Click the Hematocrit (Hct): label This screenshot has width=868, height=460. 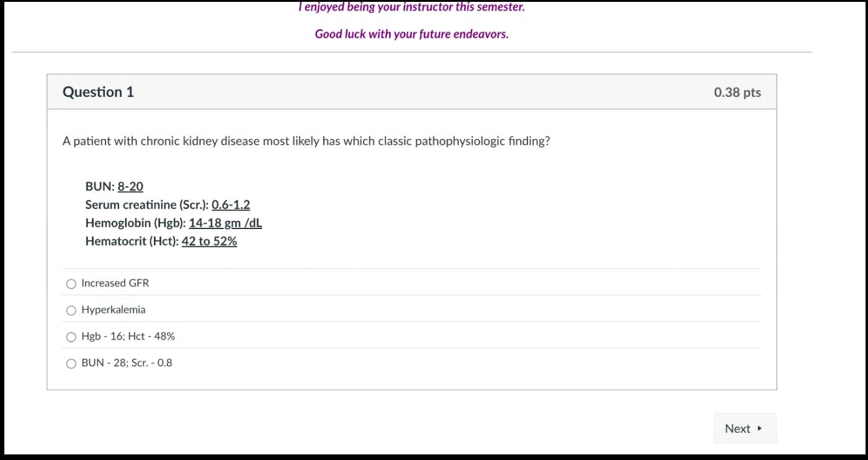132,241
